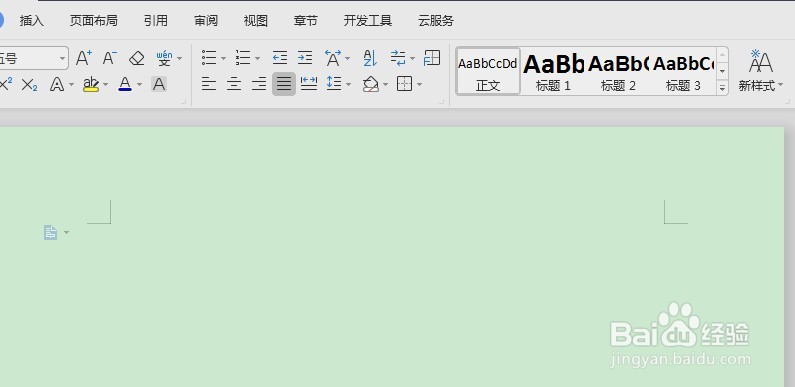Open the font color dropdown arrow
This screenshot has width=795, height=387.
(x=139, y=85)
